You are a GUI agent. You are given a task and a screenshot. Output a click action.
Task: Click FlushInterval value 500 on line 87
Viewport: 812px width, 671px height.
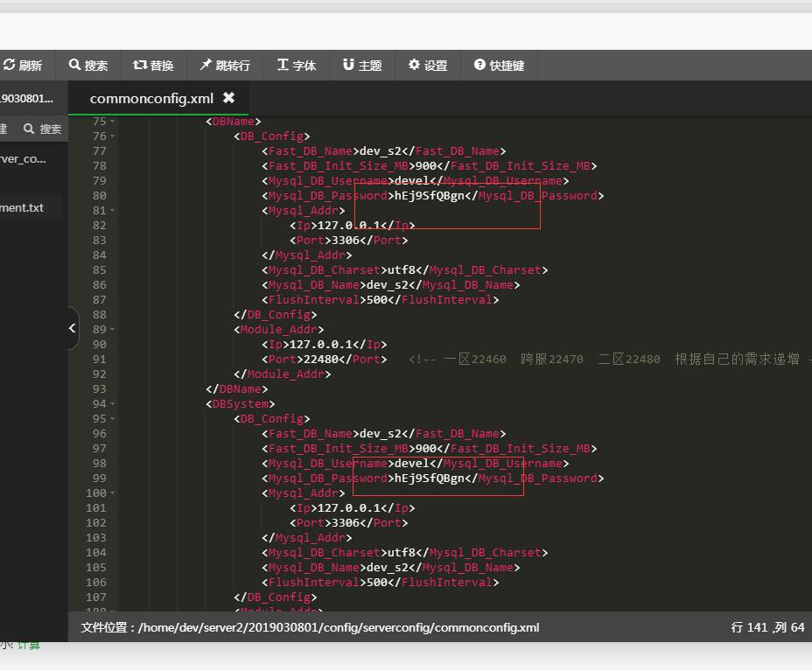click(377, 300)
